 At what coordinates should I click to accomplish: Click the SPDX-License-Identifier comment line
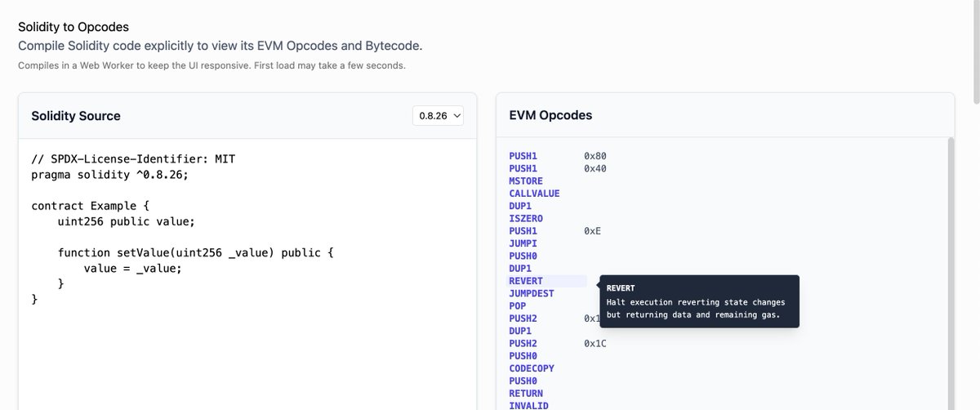coord(133,159)
